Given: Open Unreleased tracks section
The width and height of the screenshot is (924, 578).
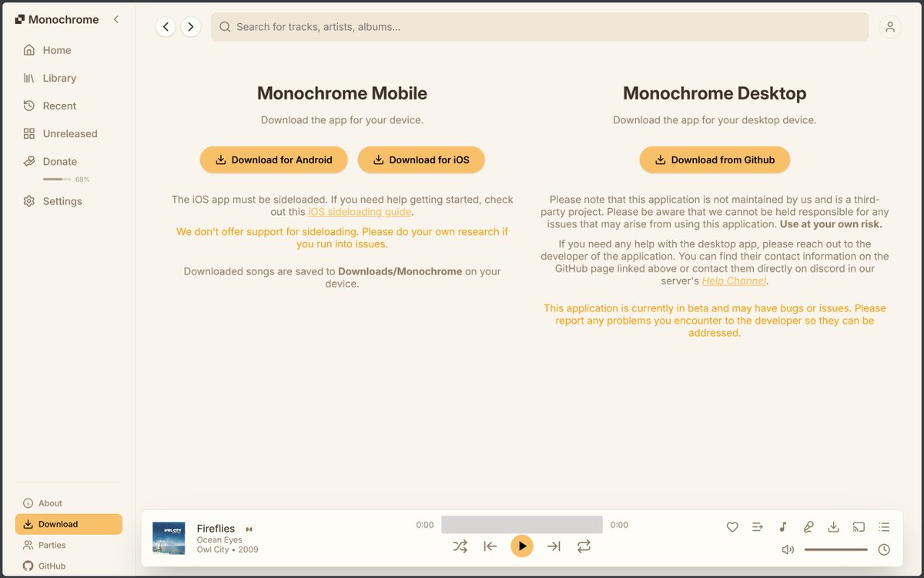Looking at the screenshot, I should [x=69, y=133].
